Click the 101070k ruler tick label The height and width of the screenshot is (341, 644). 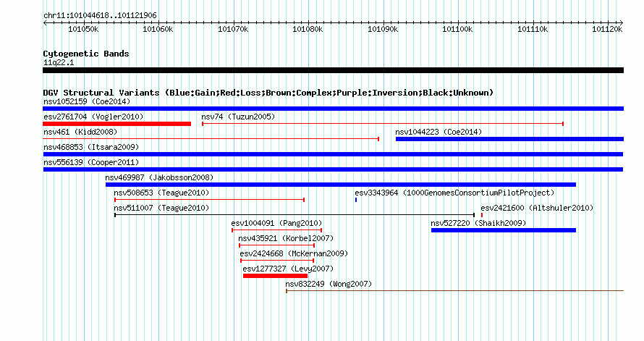(x=233, y=29)
